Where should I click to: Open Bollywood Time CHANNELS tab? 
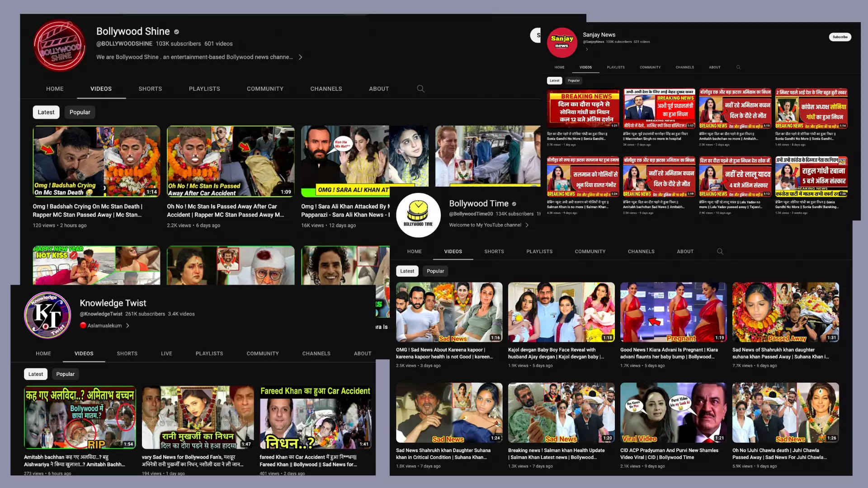coord(641,252)
